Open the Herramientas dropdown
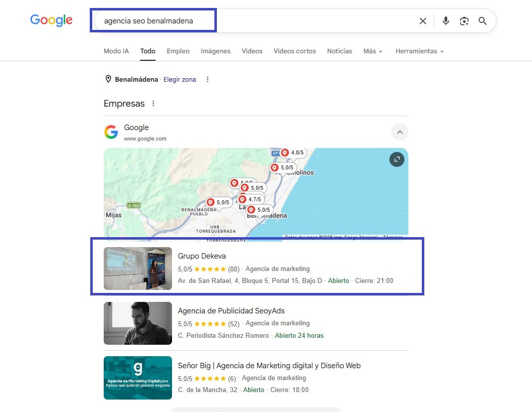532x412 pixels. coord(420,51)
